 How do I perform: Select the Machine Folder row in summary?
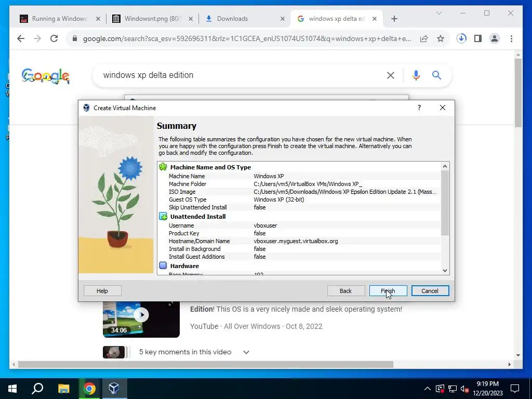click(x=299, y=184)
